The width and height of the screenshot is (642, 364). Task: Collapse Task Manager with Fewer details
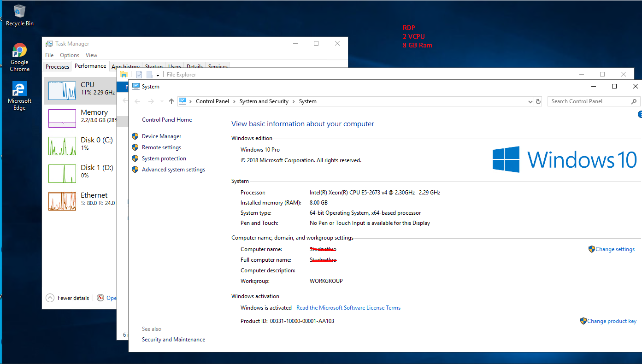[67, 298]
